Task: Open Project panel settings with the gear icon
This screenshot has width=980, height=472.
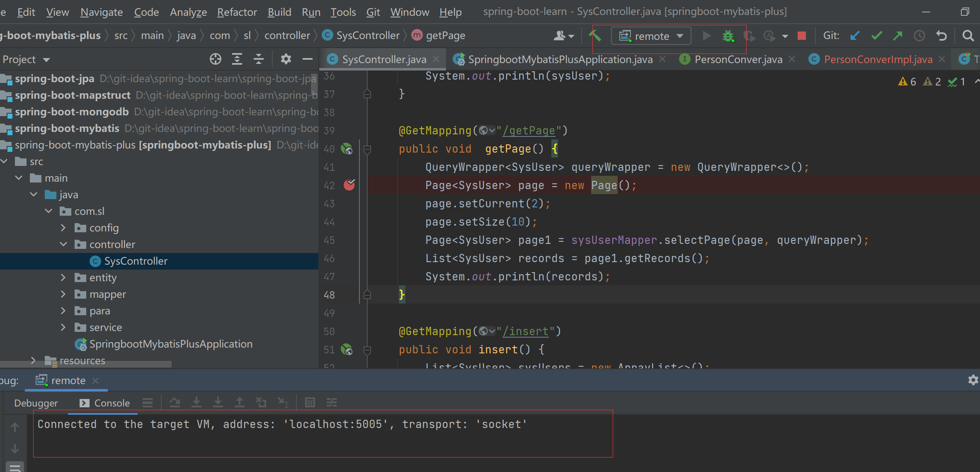Action: click(286, 59)
